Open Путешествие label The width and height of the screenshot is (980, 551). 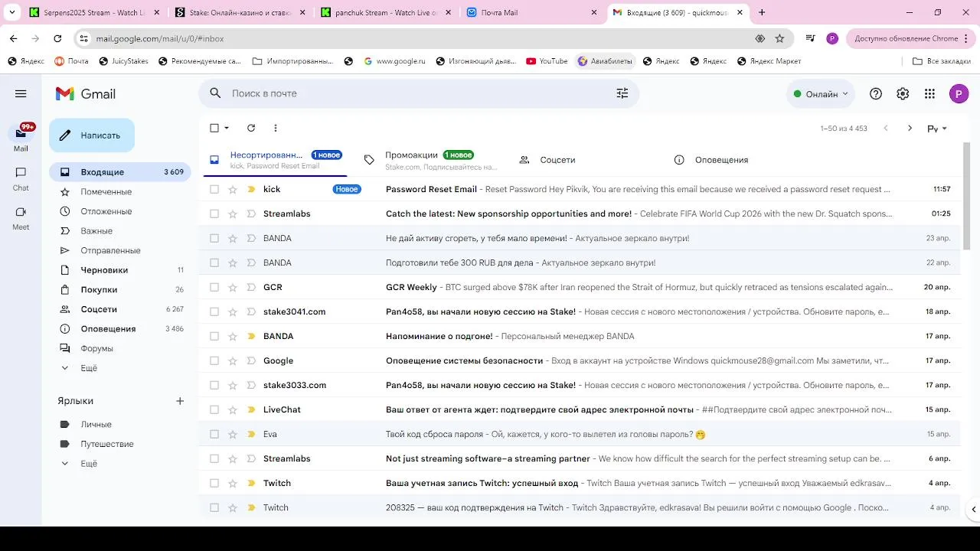click(120, 444)
